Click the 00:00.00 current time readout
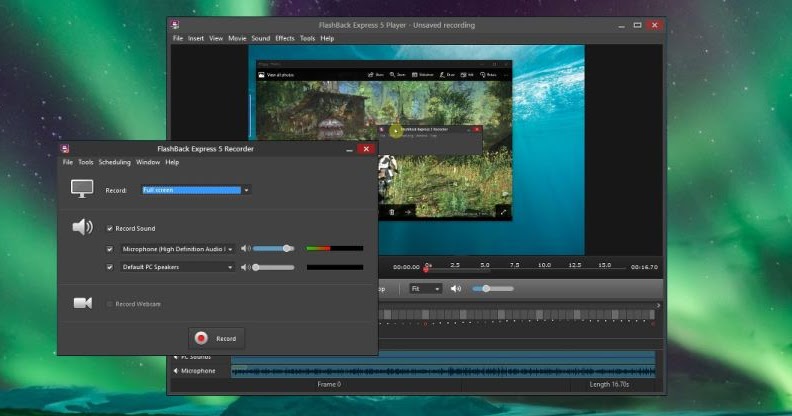 406,267
